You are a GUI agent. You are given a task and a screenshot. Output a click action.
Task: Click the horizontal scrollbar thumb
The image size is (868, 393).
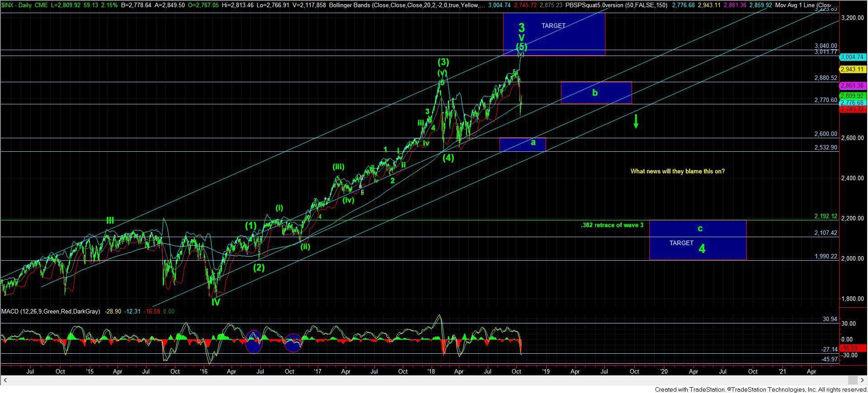click(x=852, y=380)
